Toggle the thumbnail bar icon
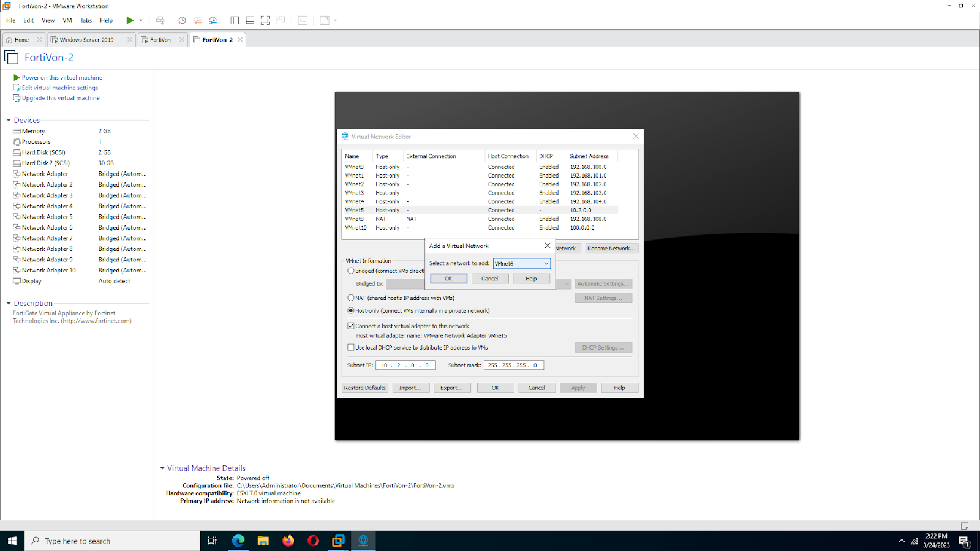The width and height of the screenshot is (980, 551). click(x=250, y=20)
